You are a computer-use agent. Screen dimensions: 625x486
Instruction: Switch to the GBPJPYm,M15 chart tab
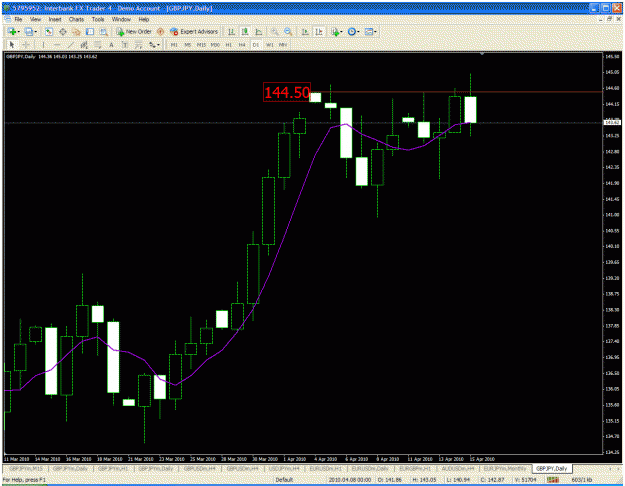point(26,469)
